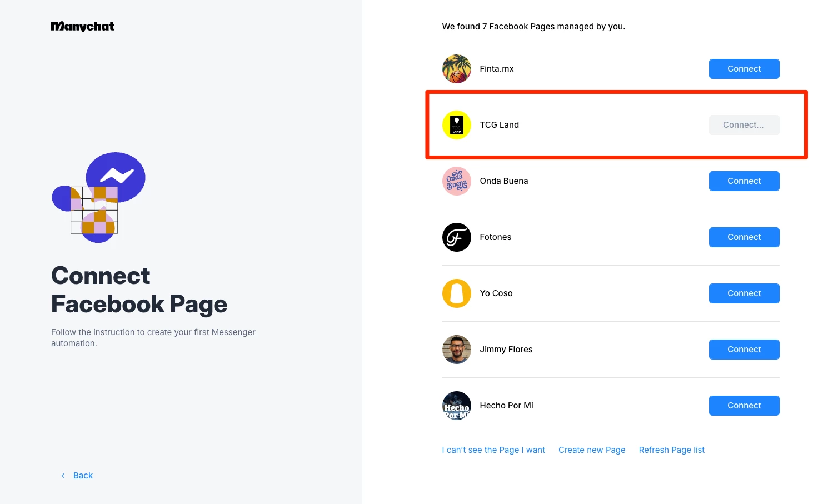Viewport: 838px width, 504px height.
Task: Click the TCG Land page avatar
Action: tap(457, 125)
